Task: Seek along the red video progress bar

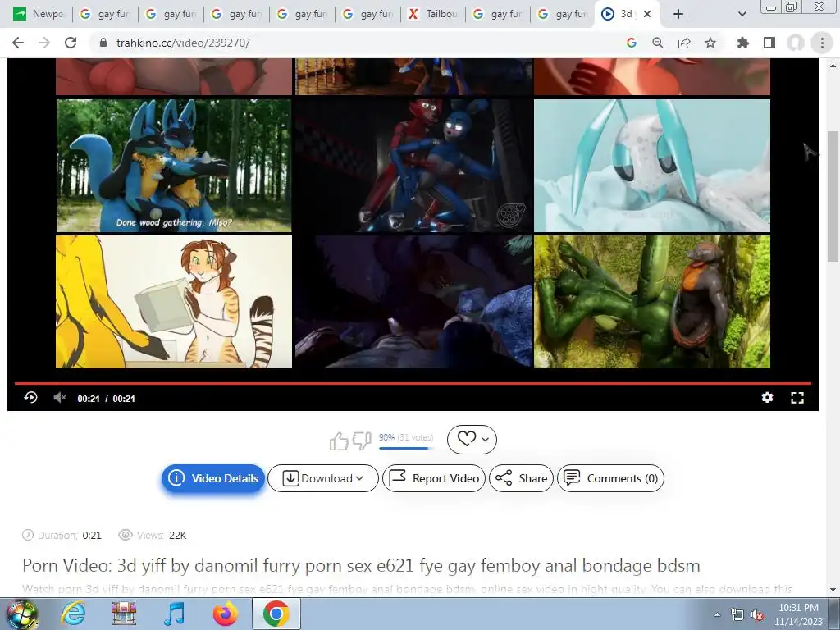Action: pos(413,384)
